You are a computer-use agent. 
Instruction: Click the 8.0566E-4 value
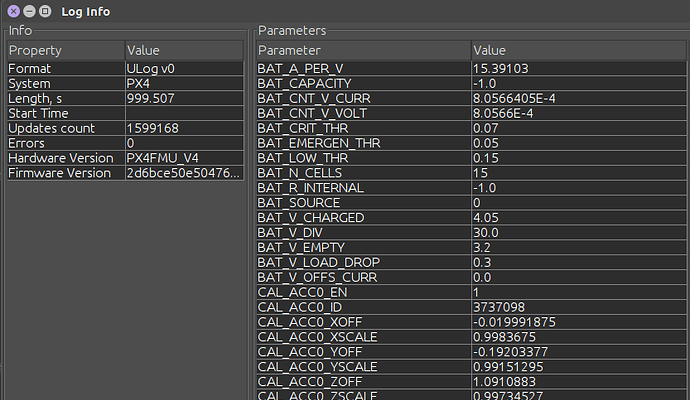point(579,114)
